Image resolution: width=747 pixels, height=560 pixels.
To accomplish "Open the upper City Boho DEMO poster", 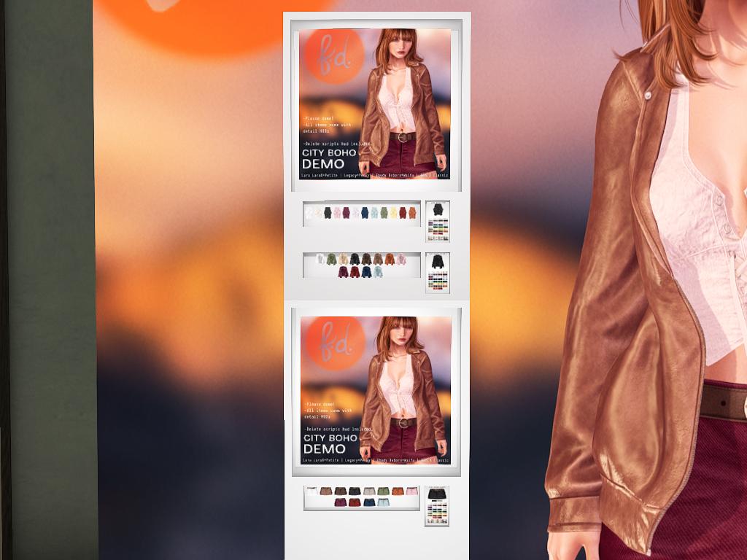I will 375,104.
